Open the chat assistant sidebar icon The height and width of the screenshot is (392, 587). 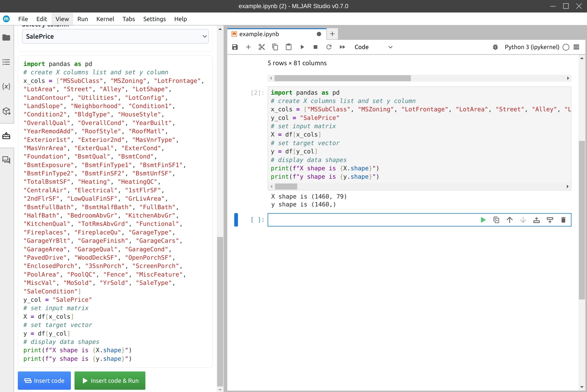click(x=6, y=160)
